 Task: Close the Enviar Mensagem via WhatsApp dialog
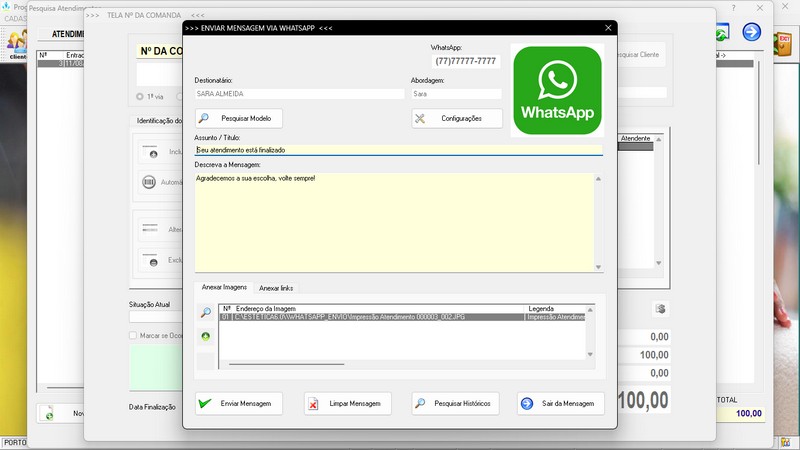[608, 28]
